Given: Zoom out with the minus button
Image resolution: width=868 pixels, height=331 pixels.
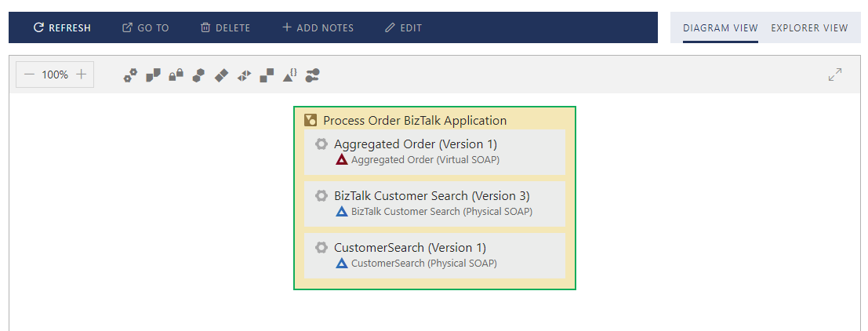Looking at the screenshot, I should (x=29, y=75).
